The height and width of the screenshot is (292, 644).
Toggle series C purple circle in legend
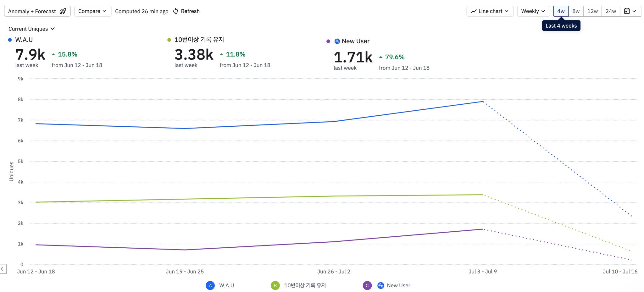(367, 285)
